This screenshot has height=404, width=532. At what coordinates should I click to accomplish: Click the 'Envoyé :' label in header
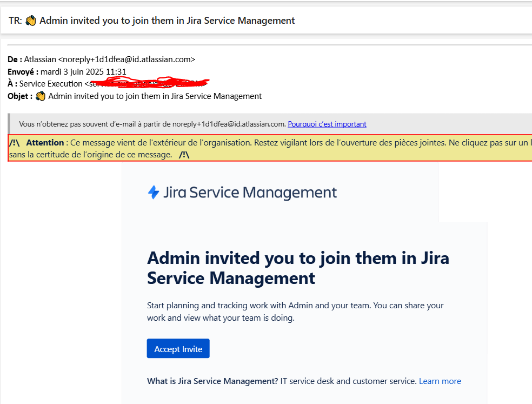[23, 71]
